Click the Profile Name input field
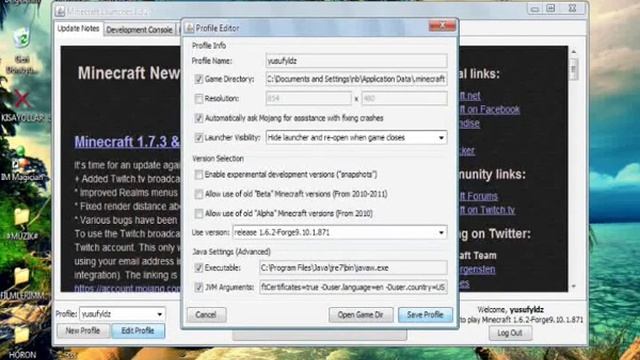This screenshot has width=640, height=360. coord(356,61)
